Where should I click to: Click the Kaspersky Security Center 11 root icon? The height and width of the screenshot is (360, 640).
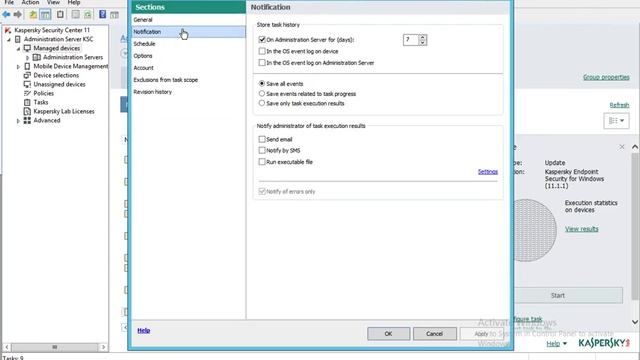click(x=8, y=30)
